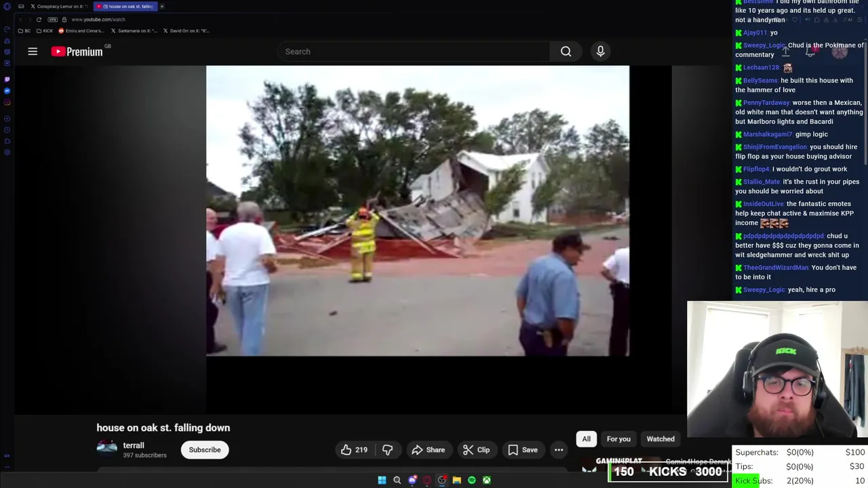The image size is (868, 488).
Task: Subscribe to the terrall channel
Action: (x=205, y=450)
